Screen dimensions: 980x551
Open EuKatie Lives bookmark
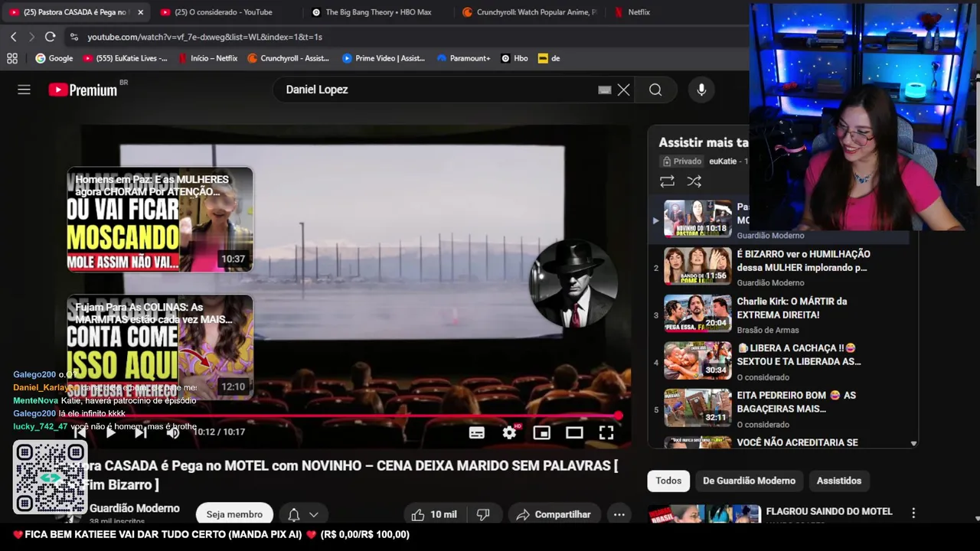pyautogui.click(x=125, y=58)
